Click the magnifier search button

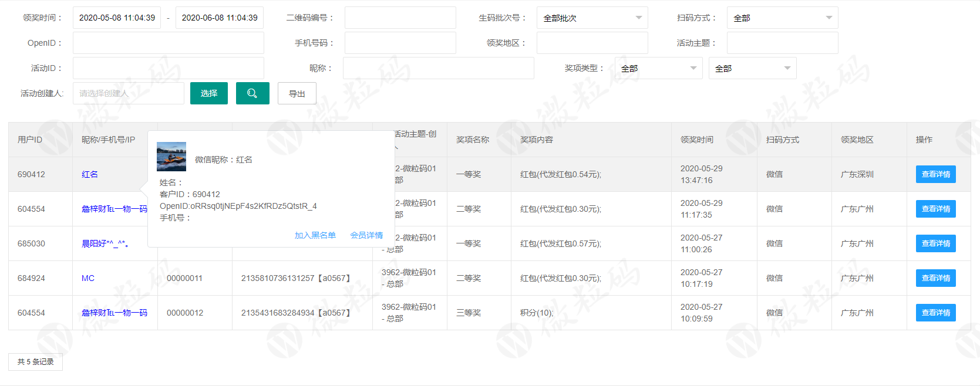pos(252,93)
